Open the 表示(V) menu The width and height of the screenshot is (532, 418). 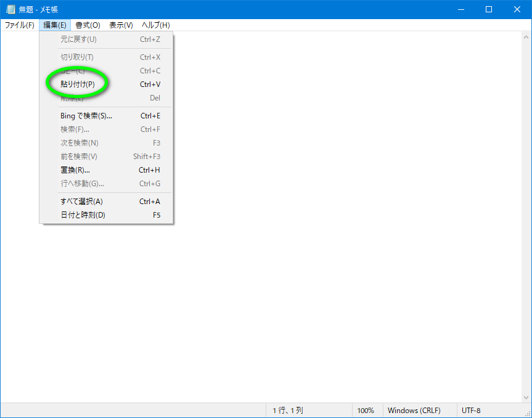click(121, 25)
